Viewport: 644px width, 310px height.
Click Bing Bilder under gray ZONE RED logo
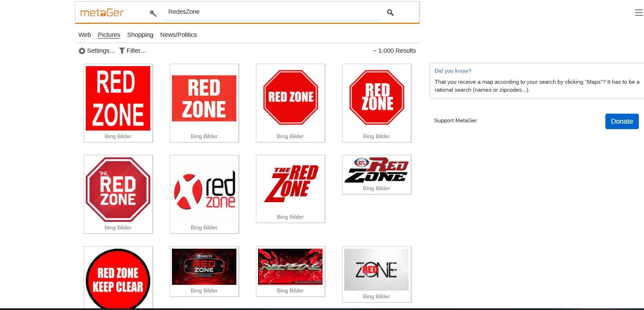(376, 297)
